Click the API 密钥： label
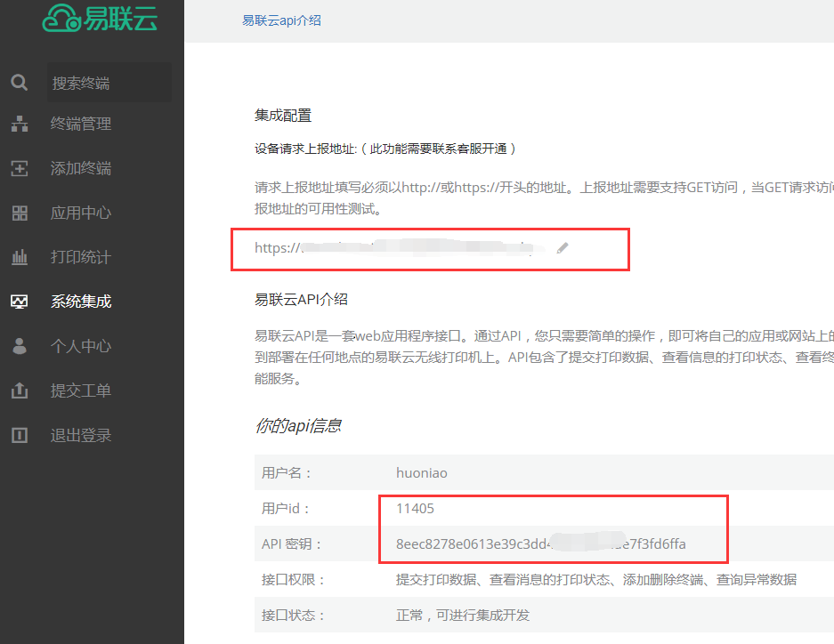The width and height of the screenshot is (834, 644). pyautogui.click(x=292, y=543)
